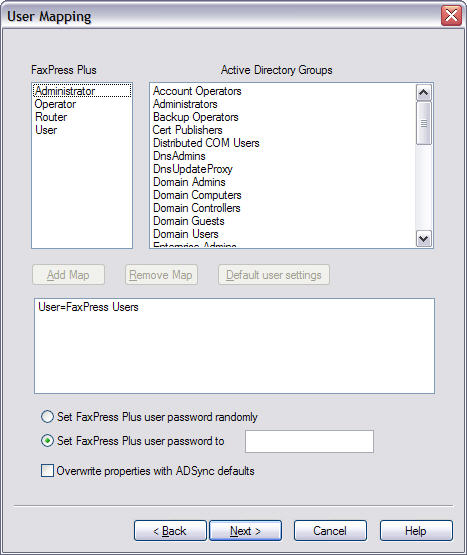Choose Domain Admins in Active Directory Groups
The height and width of the screenshot is (555, 467).
click(x=189, y=182)
